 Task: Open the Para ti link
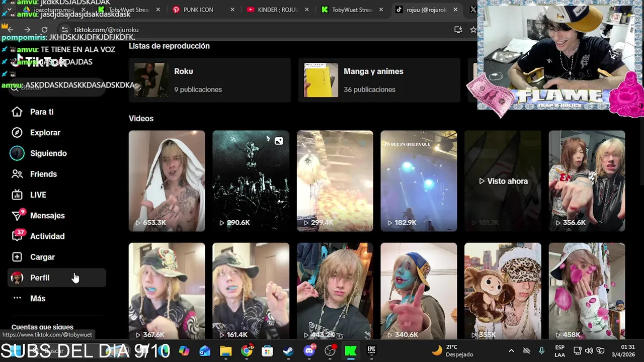click(x=42, y=112)
